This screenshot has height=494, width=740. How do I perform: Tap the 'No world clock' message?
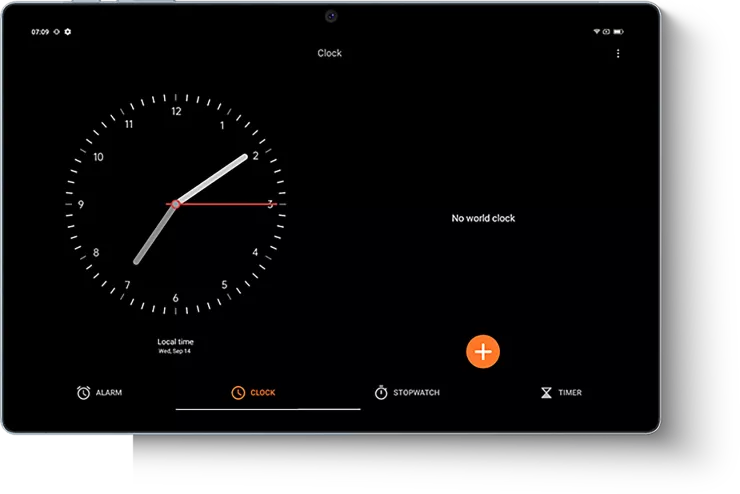pyautogui.click(x=483, y=218)
